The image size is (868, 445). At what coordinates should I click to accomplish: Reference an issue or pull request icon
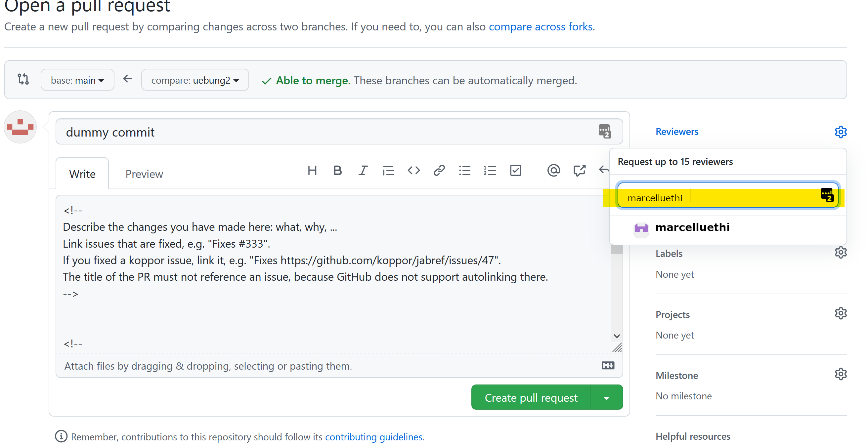(579, 171)
